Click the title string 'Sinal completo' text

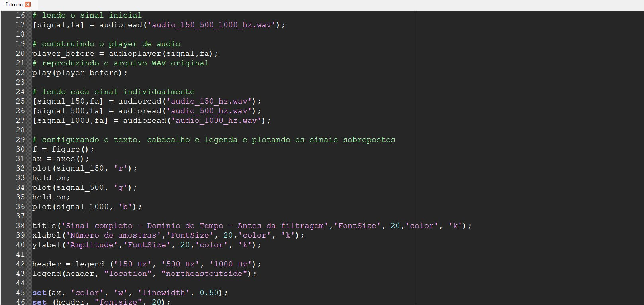[99, 226]
